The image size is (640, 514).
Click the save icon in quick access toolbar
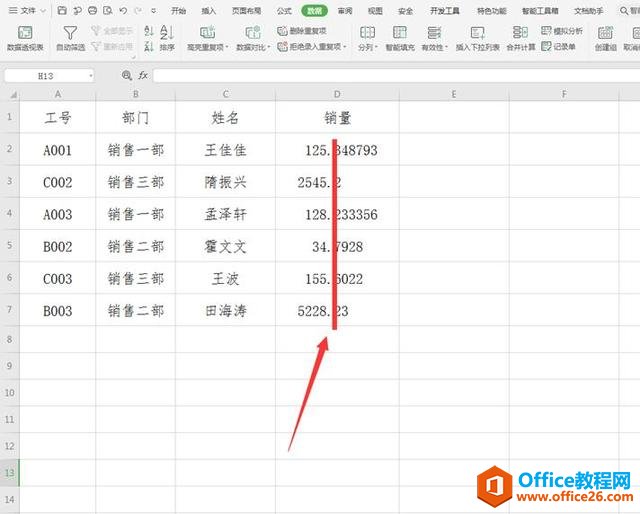[x=62, y=11]
